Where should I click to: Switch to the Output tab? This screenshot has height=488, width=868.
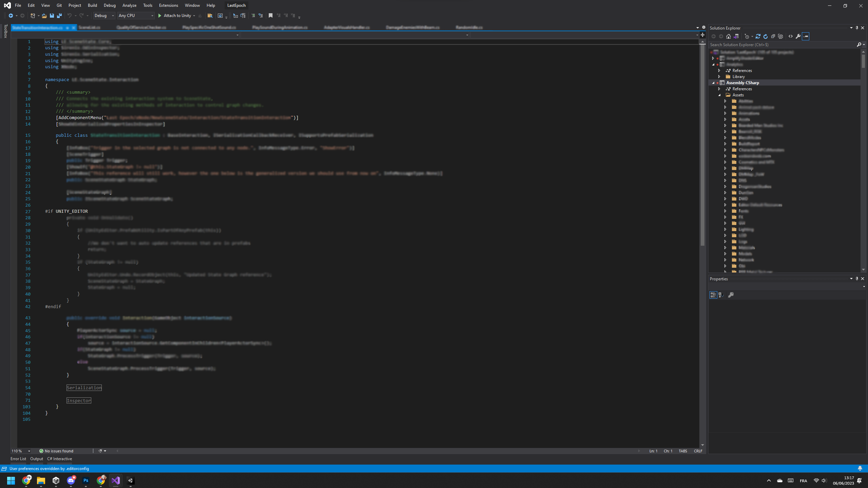[x=37, y=459]
